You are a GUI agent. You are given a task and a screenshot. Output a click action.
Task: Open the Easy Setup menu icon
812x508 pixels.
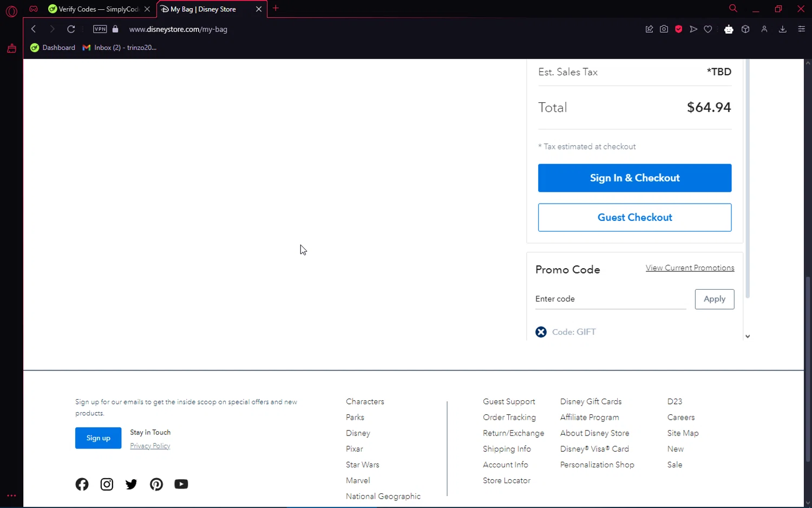click(x=802, y=29)
